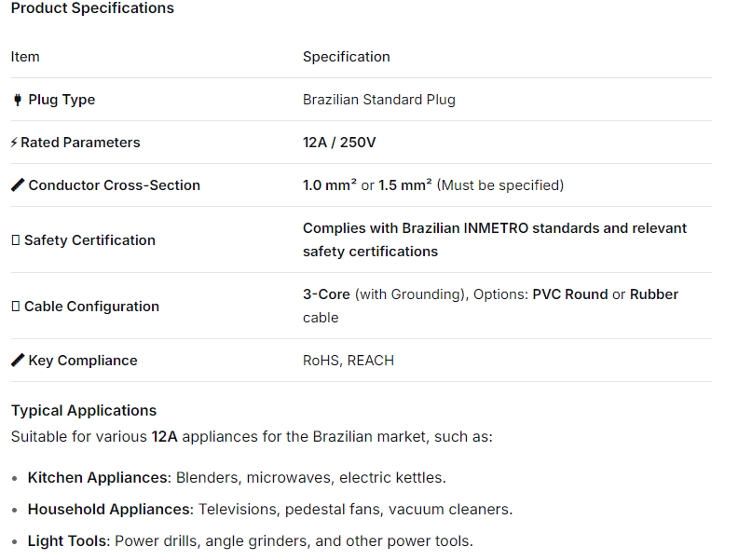
Task: Click the plug icon beside Plug Type
Action: pyautogui.click(x=17, y=100)
